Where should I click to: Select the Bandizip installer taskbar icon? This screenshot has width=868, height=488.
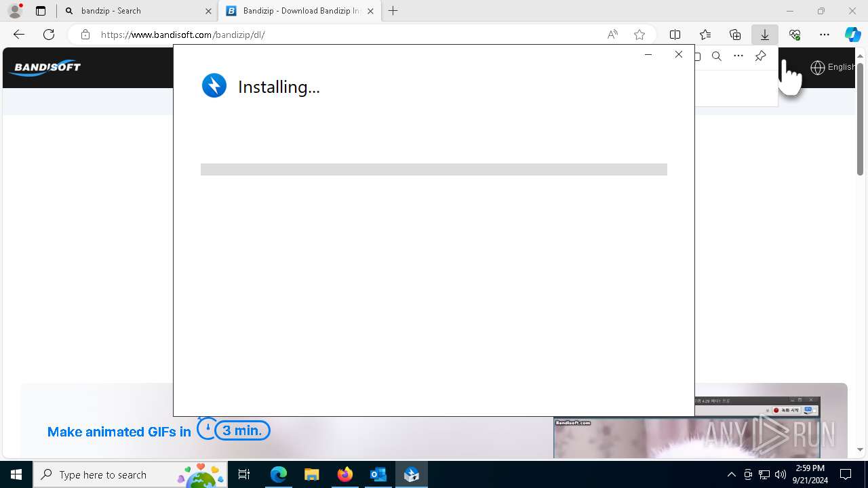click(411, 474)
